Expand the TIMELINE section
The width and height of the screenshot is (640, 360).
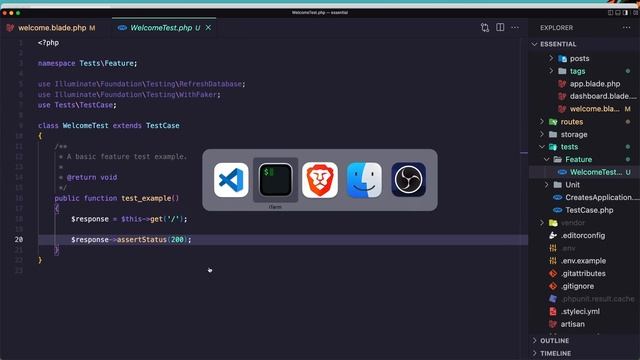(x=584, y=353)
